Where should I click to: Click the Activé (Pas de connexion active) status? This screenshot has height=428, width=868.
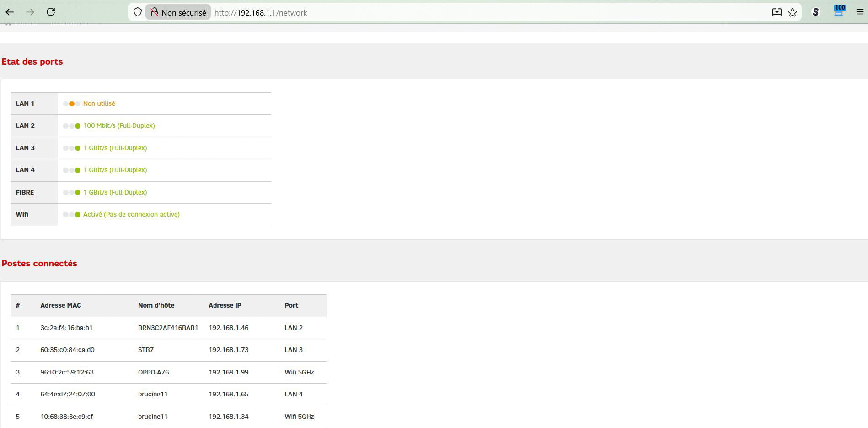coord(131,214)
